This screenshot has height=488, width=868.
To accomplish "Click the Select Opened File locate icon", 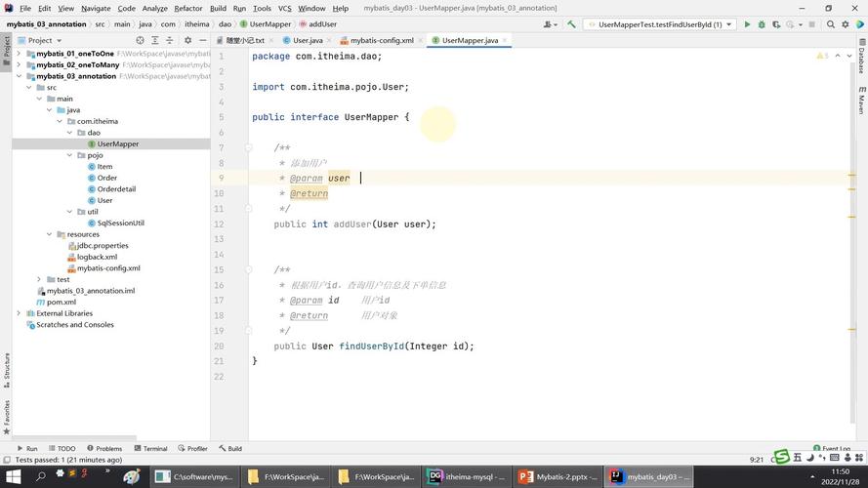I will click(140, 41).
